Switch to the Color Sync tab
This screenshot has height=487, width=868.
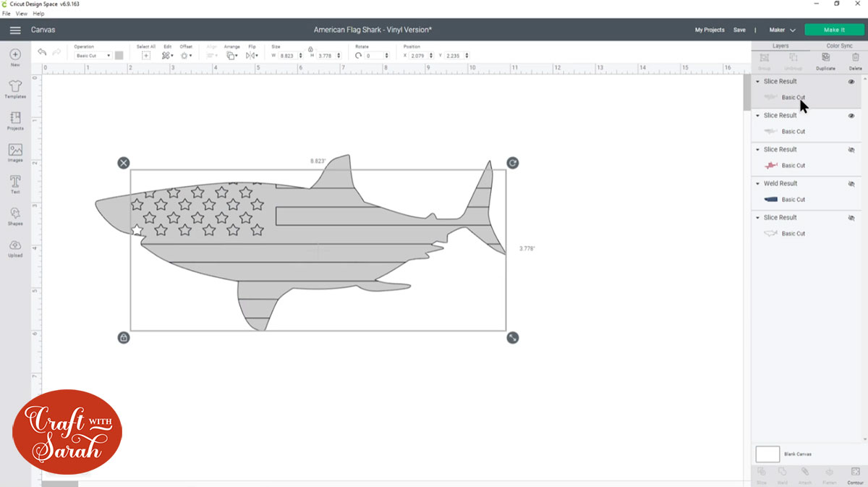[x=839, y=46]
